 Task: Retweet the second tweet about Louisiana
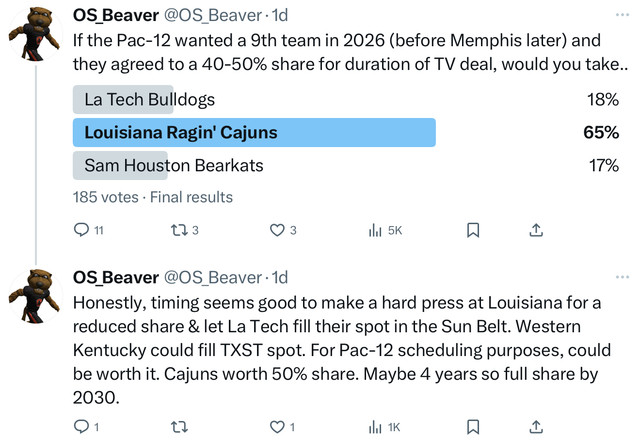point(180,427)
